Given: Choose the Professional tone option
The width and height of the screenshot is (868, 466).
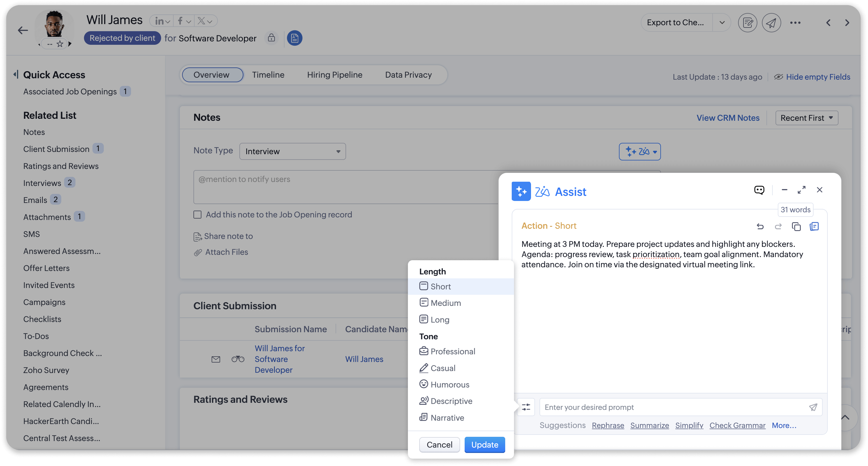Looking at the screenshot, I should (x=452, y=351).
